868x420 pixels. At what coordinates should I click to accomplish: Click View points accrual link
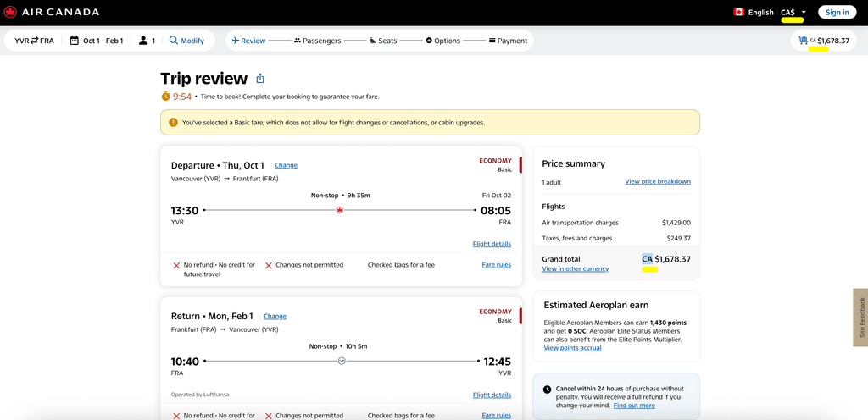(572, 348)
